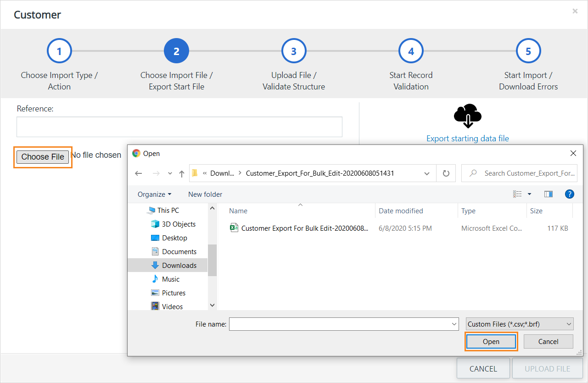Click the Downl... path segment in address bar

222,173
